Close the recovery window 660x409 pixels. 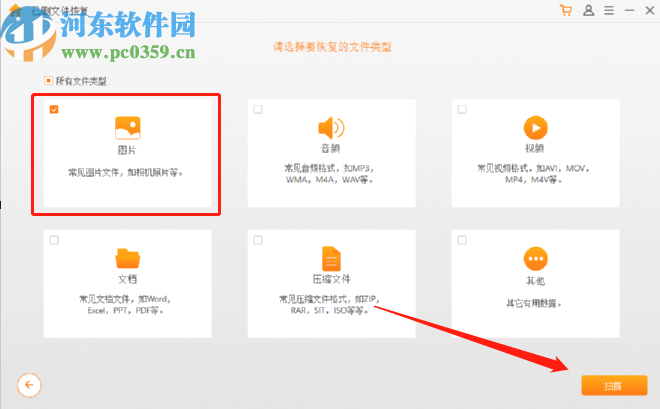coord(649,10)
